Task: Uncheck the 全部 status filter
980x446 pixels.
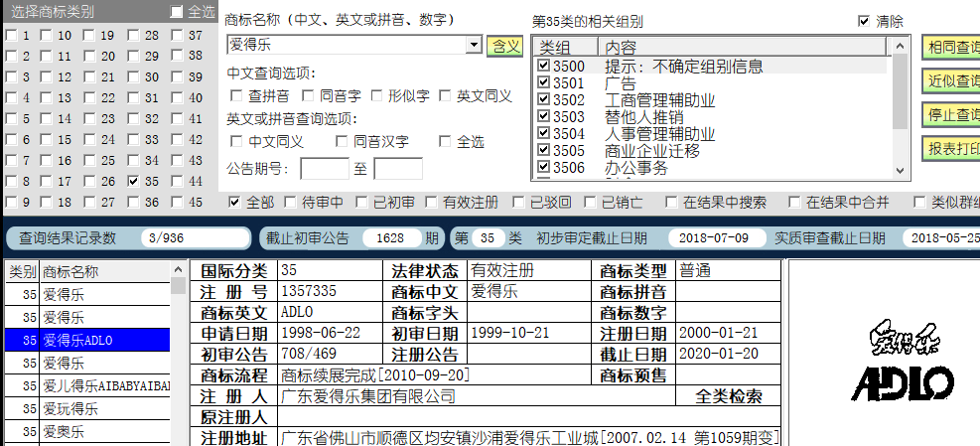Action: pos(234,202)
